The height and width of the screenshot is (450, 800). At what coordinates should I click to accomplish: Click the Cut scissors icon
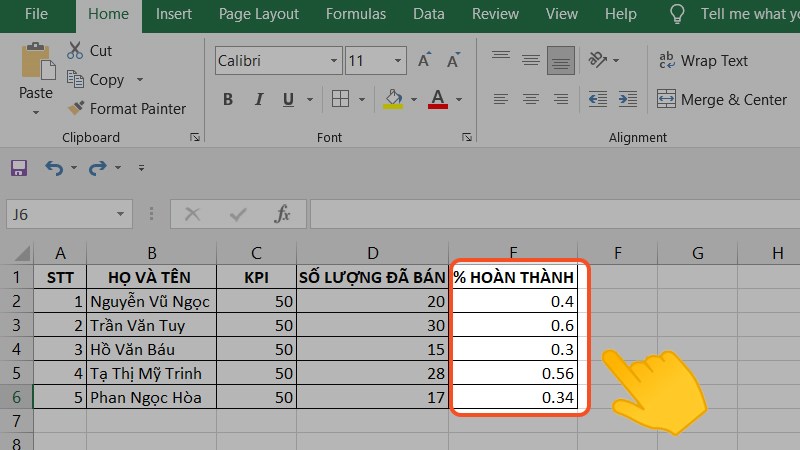75,51
